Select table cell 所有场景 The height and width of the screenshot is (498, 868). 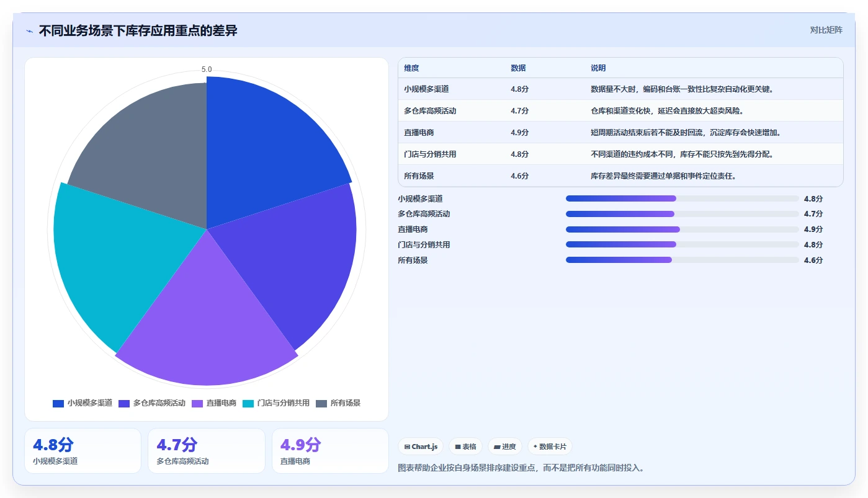[419, 176]
